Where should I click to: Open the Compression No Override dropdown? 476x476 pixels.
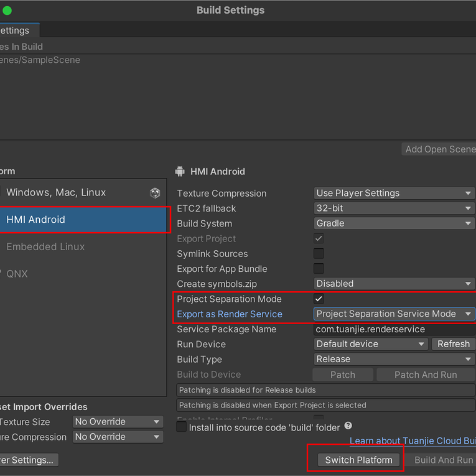[118, 437]
